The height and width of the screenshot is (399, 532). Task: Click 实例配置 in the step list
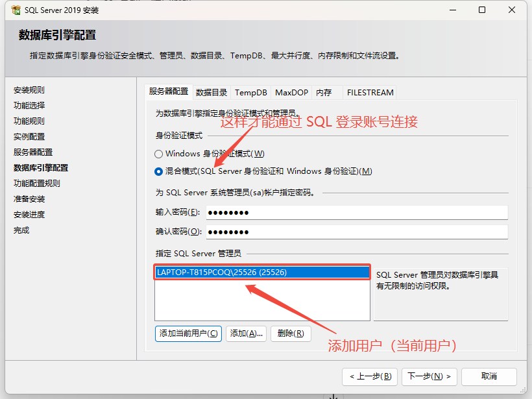tap(29, 137)
